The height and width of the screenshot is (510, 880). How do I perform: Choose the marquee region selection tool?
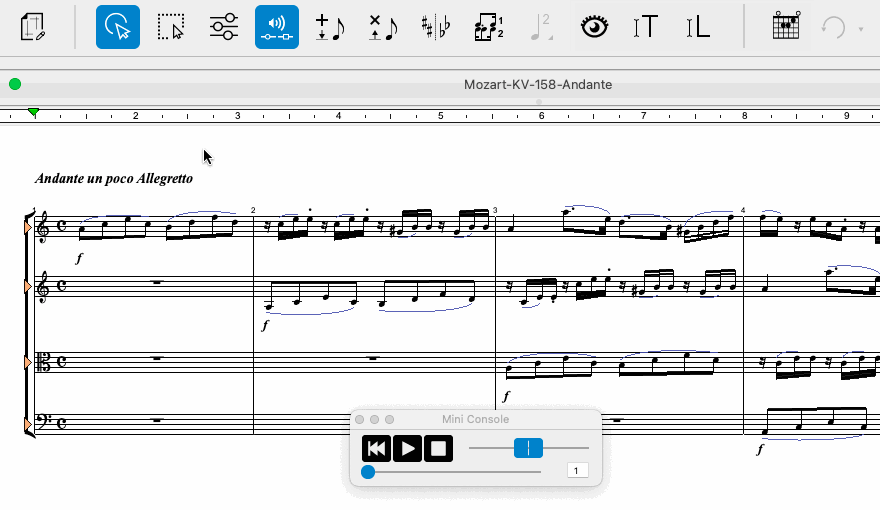[x=171, y=27]
